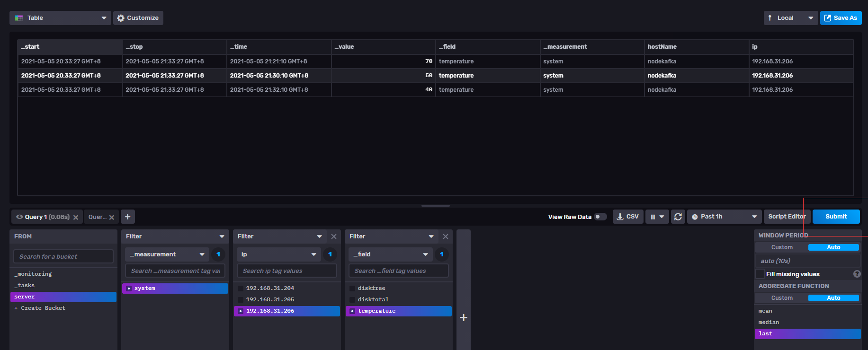The width and height of the screenshot is (868, 350).
Task: Select the 192.168.31.204 ip tag
Action: (241, 288)
